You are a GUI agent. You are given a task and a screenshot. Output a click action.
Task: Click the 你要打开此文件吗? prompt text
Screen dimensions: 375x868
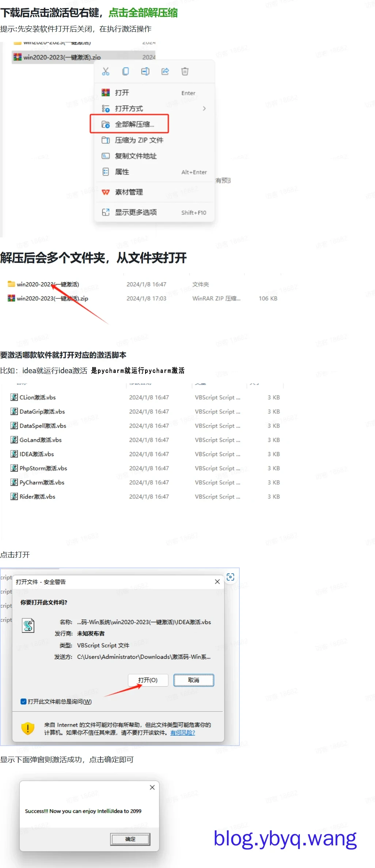click(44, 602)
